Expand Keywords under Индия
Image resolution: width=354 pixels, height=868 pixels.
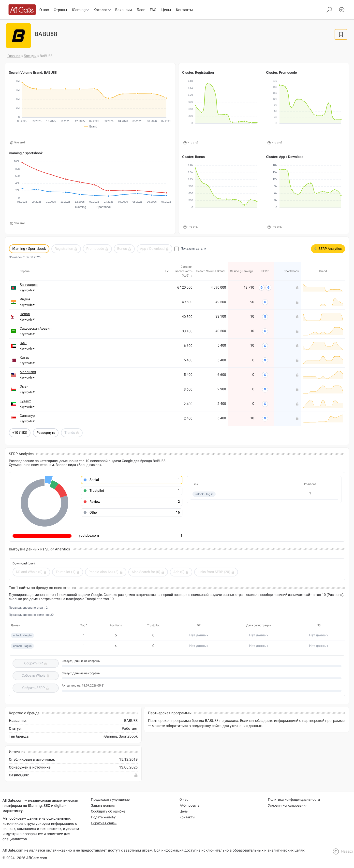[27, 305]
